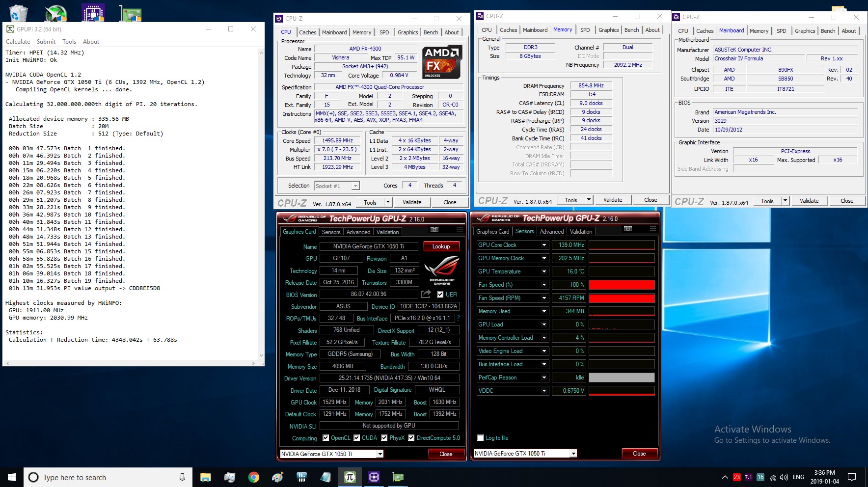868x487 pixels.
Task: Open File Explorer from the taskbar
Action: (x=205, y=477)
